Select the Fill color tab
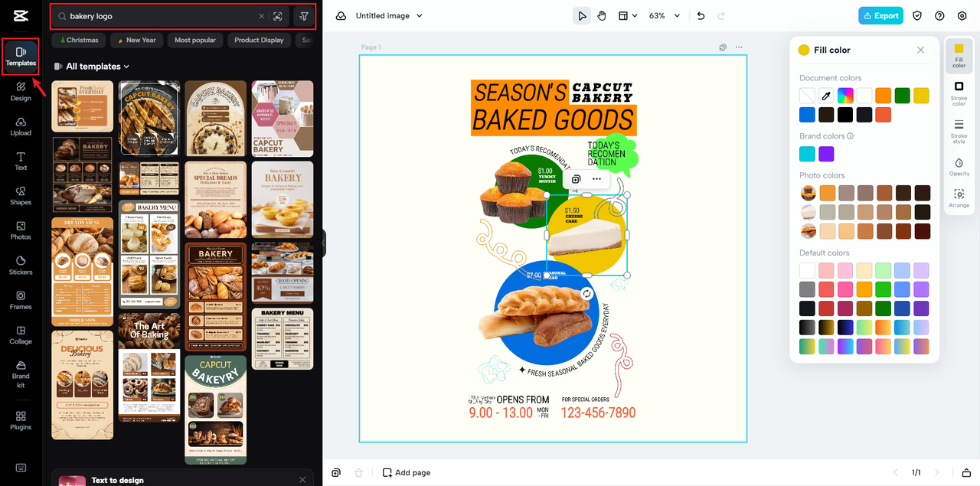The width and height of the screenshot is (980, 486). pyautogui.click(x=959, y=55)
